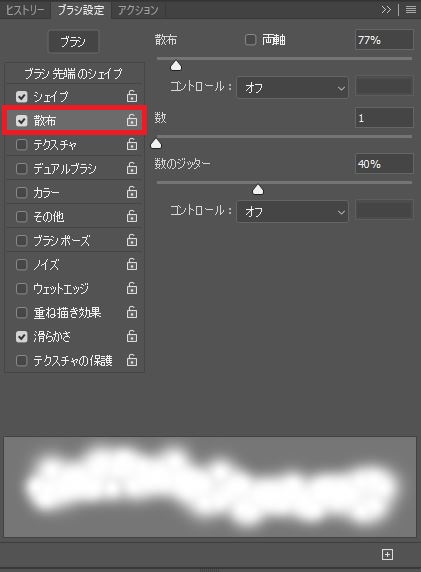This screenshot has width=421, height=572.
Task: Click the create new brush plus icon
Action: pos(387,554)
